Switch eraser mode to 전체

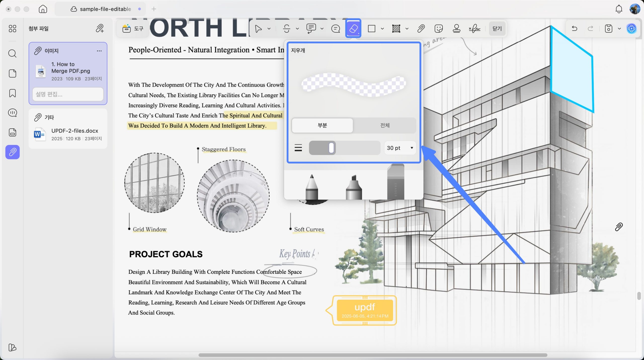pyautogui.click(x=385, y=125)
